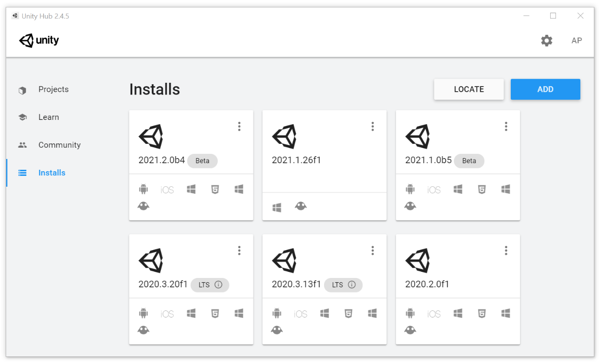Click the iOS module icon on 2020.3.20f1
602x364 pixels.
click(167, 313)
